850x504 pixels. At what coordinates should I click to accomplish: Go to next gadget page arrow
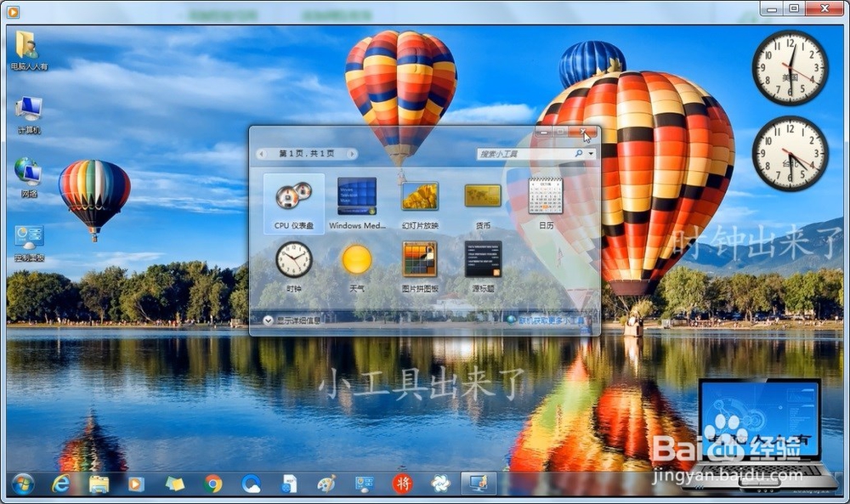click(352, 154)
